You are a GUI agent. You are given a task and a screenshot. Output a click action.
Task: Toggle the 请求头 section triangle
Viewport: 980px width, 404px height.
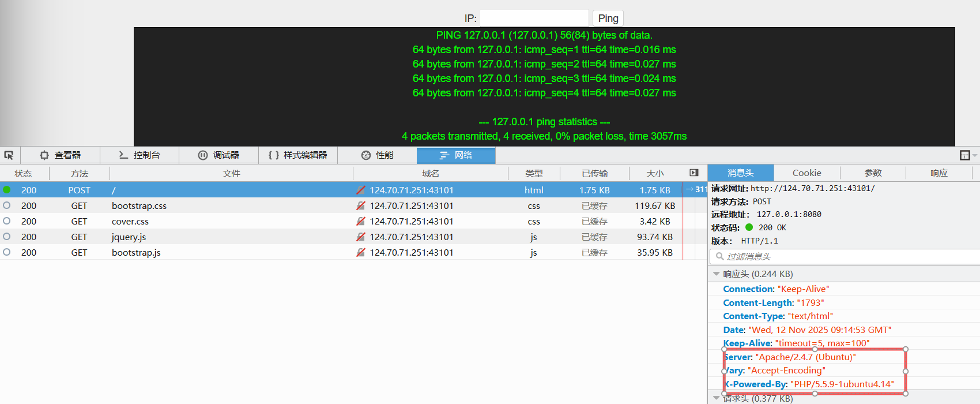point(716,398)
